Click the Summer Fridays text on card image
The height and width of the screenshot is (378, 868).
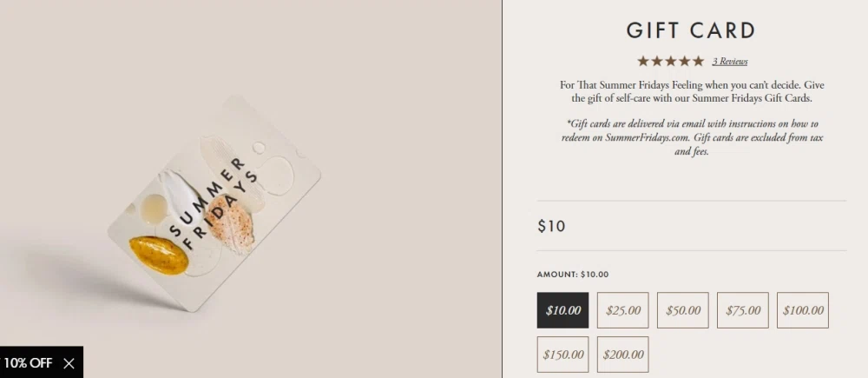[214, 204]
